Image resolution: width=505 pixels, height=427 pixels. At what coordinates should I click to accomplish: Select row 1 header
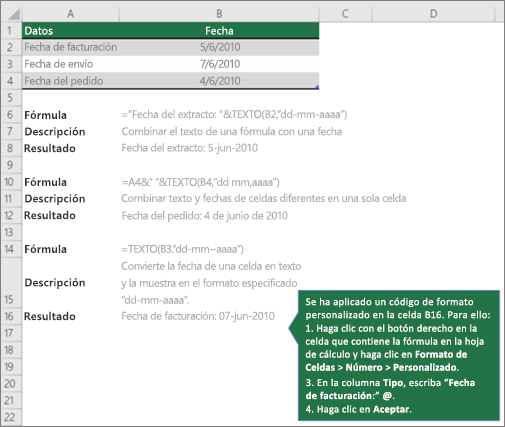(x=10, y=31)
